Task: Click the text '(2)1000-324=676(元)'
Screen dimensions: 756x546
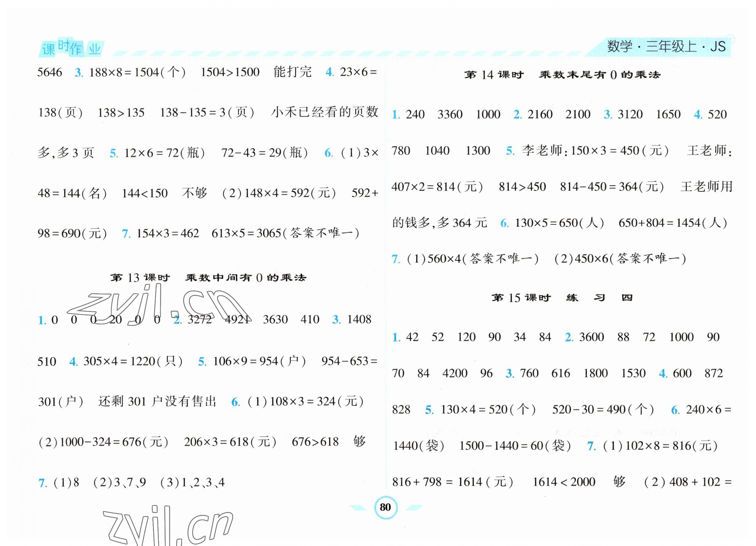Action: (x=103, y=442)
